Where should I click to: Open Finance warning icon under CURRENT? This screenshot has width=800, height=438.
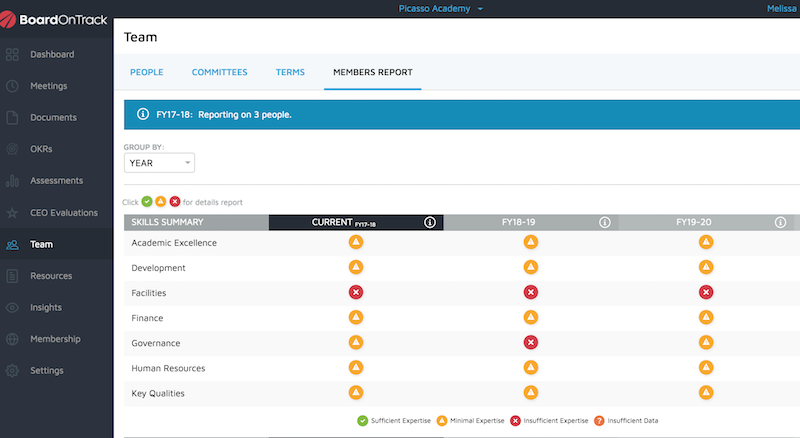(x=356, y=318)
